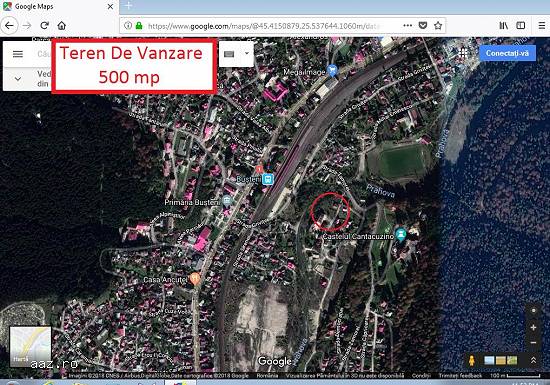Click the Casa Ancuței restaurant marker
Image resolution: width=550 pixels, height=385 pixels.
(x=195, y=279)
